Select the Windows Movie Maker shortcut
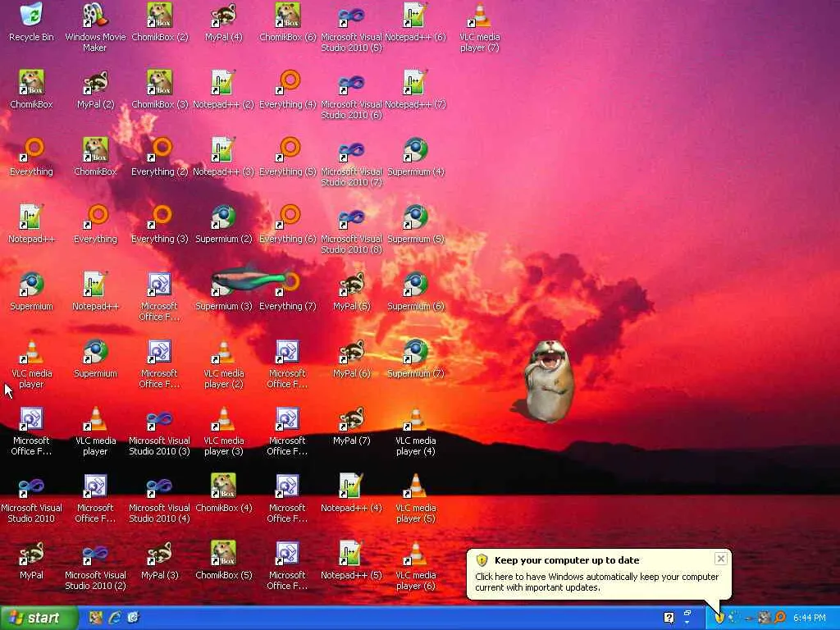 click(95, 27)
